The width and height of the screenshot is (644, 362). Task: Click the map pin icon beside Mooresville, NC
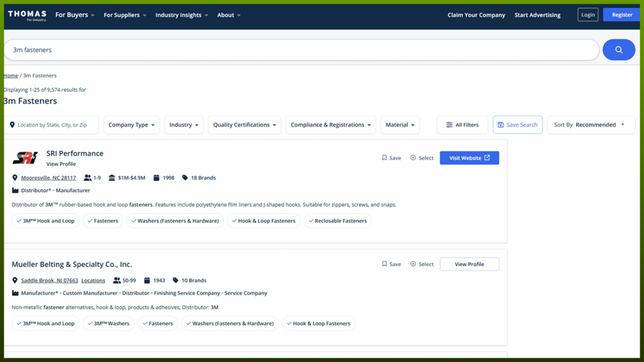15,178
